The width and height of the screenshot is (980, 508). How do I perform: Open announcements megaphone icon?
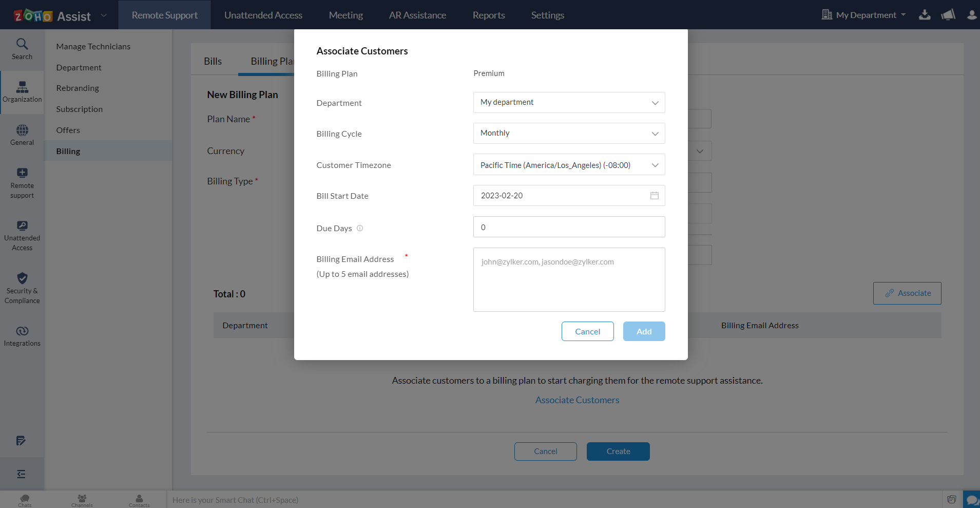pos(948,15)
